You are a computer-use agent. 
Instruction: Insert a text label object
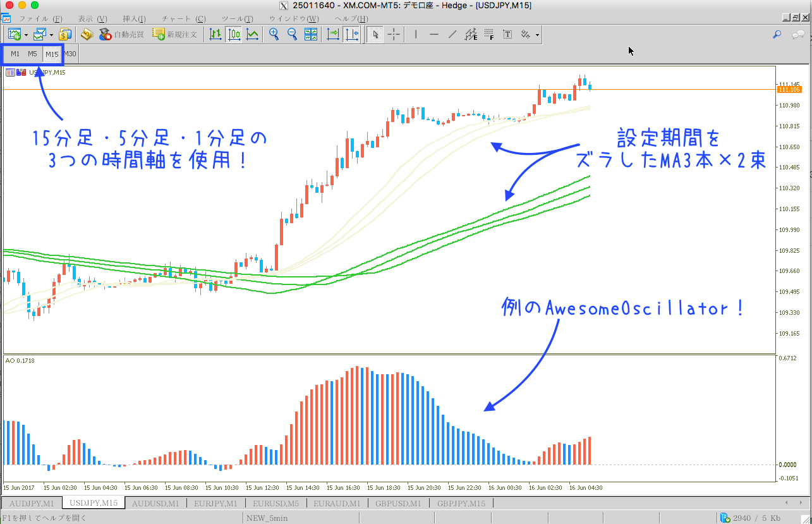(x=507, y=34)
